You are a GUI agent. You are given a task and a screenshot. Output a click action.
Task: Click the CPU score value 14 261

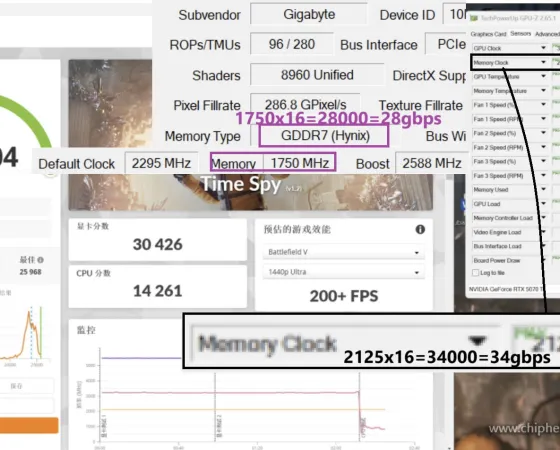coord(158,291)
